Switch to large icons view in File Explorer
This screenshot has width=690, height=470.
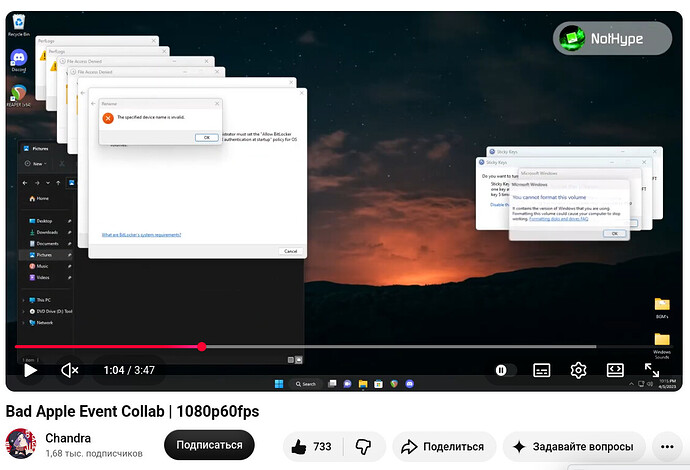pos(299,360)
